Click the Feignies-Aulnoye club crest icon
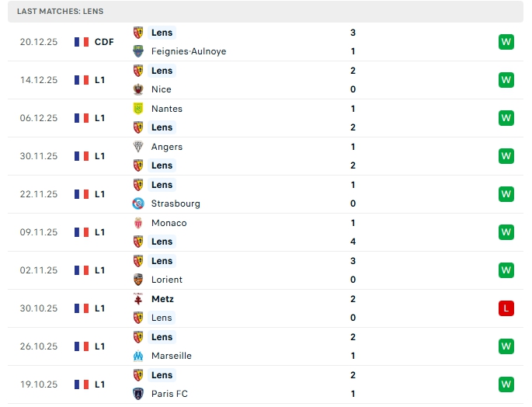The width and height of the screenshot is (532, 407). (138, 51)
